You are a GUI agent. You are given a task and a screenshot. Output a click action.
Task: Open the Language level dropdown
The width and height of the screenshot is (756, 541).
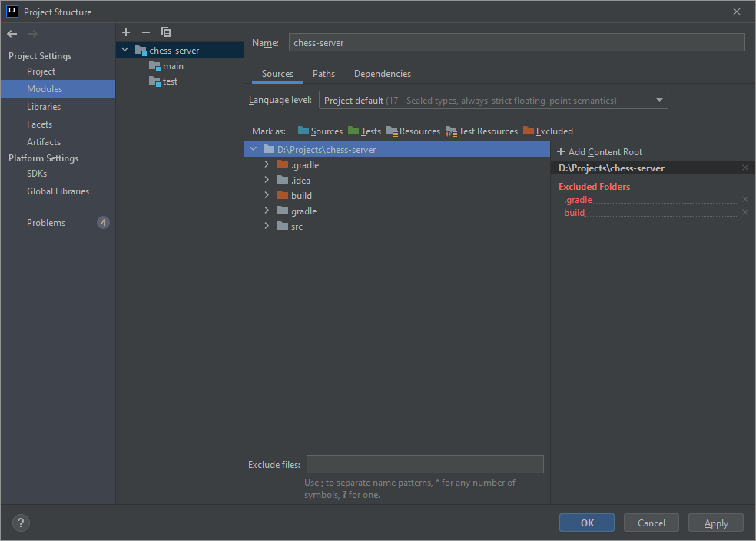point(493,101)
